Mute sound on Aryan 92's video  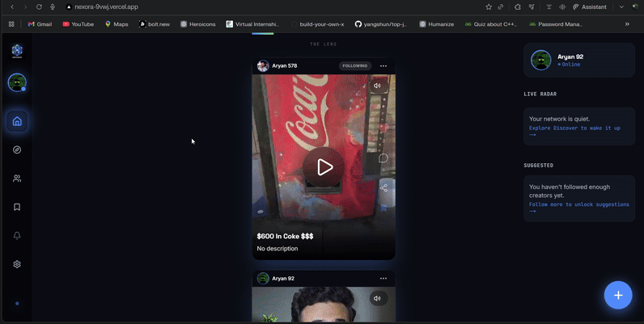coord(377,298)
